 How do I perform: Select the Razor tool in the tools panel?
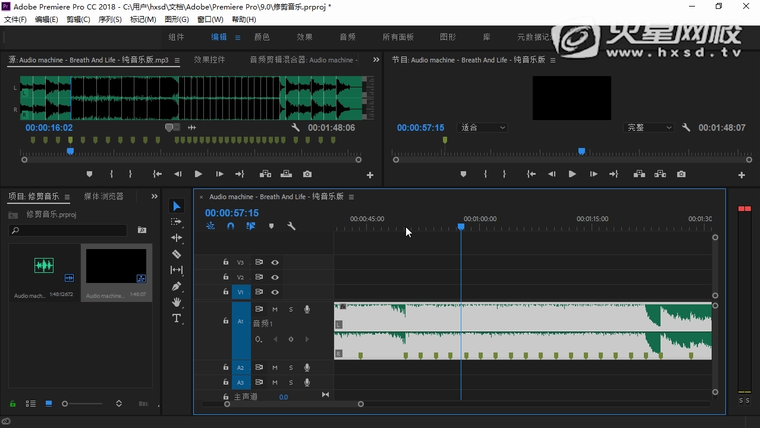coord(177,254)
